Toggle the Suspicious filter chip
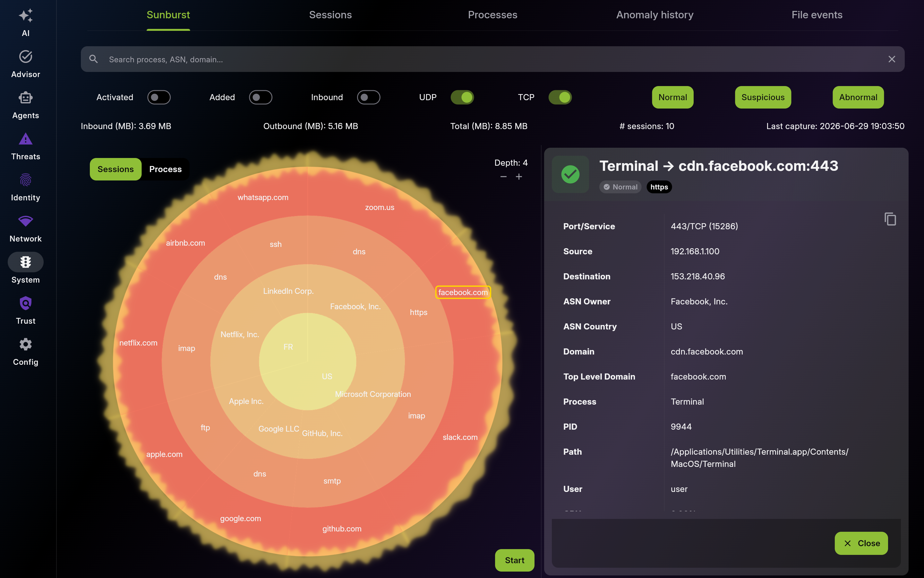This screenshot has height=578, width=924. [763, 97]
